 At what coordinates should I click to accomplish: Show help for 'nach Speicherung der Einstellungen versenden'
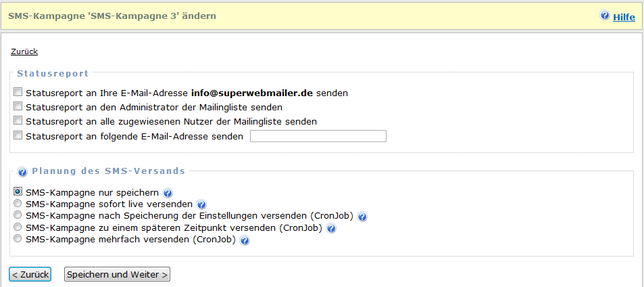click(362, 217)
